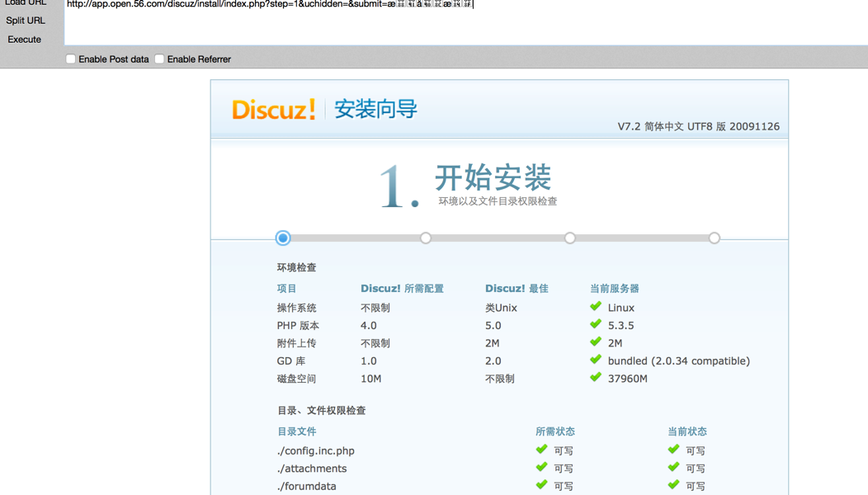
Task: Click current-status check for ./attachments
Action: tap(673, 467)
